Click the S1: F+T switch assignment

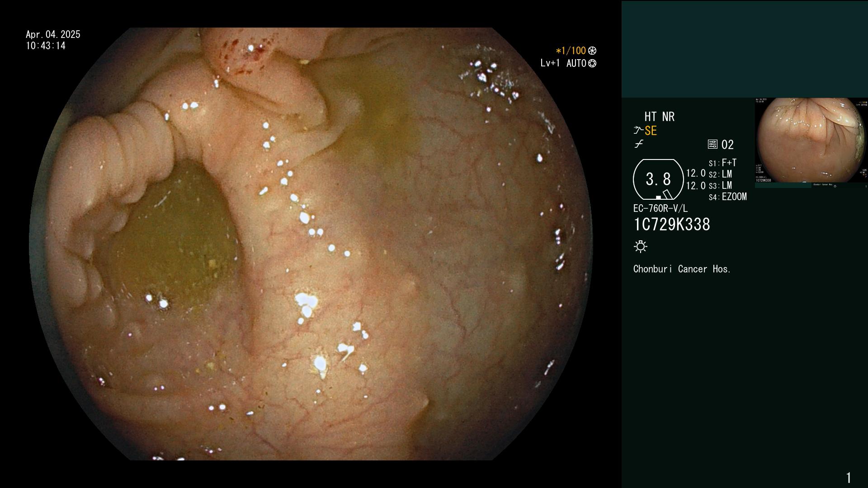723,163
